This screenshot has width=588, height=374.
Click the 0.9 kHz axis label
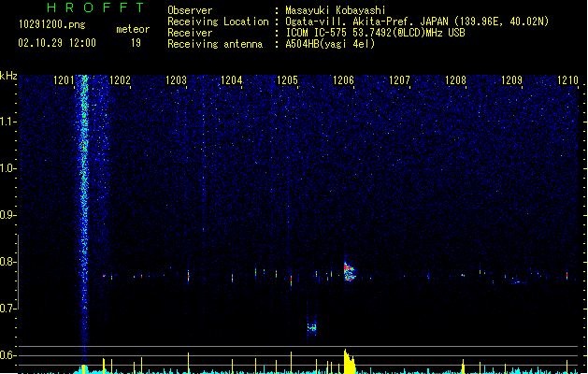coord(8,215)
